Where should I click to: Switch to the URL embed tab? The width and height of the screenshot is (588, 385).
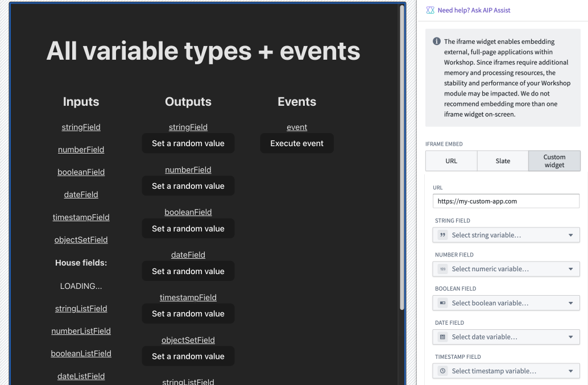451,161
